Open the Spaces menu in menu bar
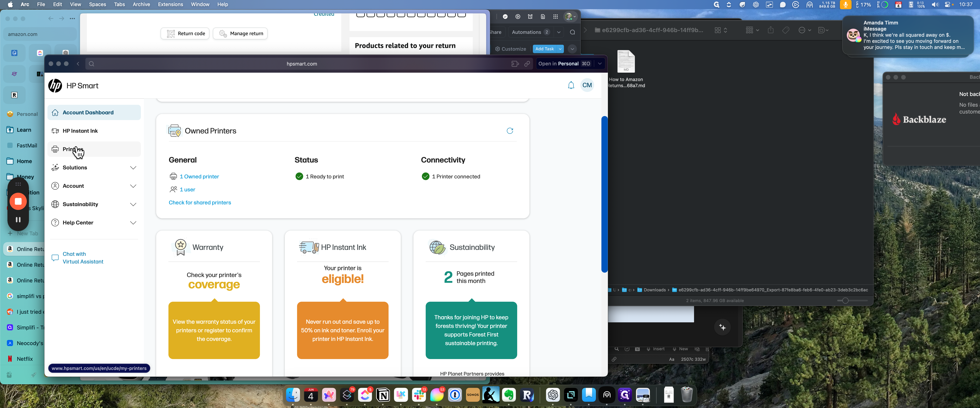 [x=97, y=4]
